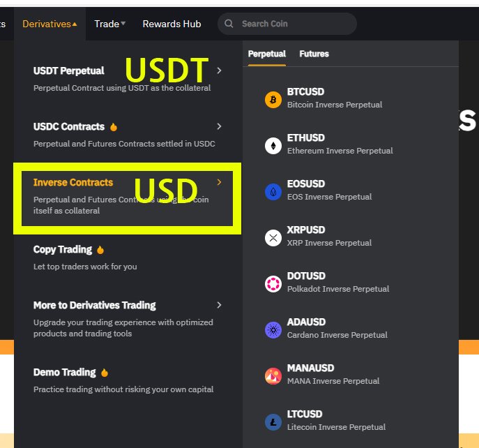Click the EOS coin icon
The width and height of the screenshot is (479, 448).
[273, 192]
